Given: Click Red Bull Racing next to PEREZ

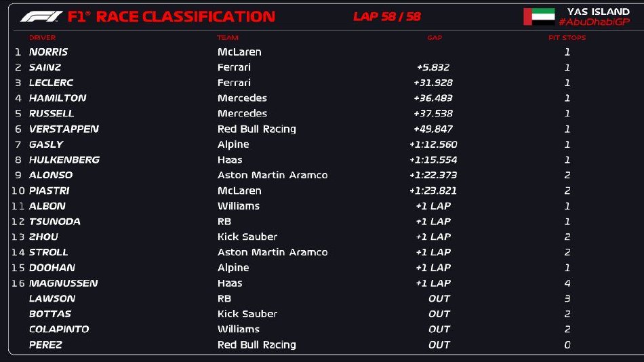Looking at the screenshot, I should (257, 345).
